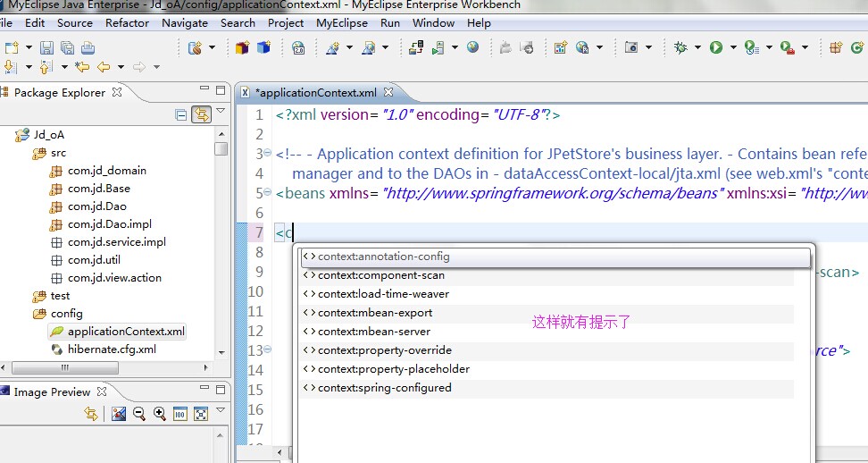This screenshot has height=463, width=868.
Task: Select the applicationContext.xml editor tab
Action: coord(315,92)
